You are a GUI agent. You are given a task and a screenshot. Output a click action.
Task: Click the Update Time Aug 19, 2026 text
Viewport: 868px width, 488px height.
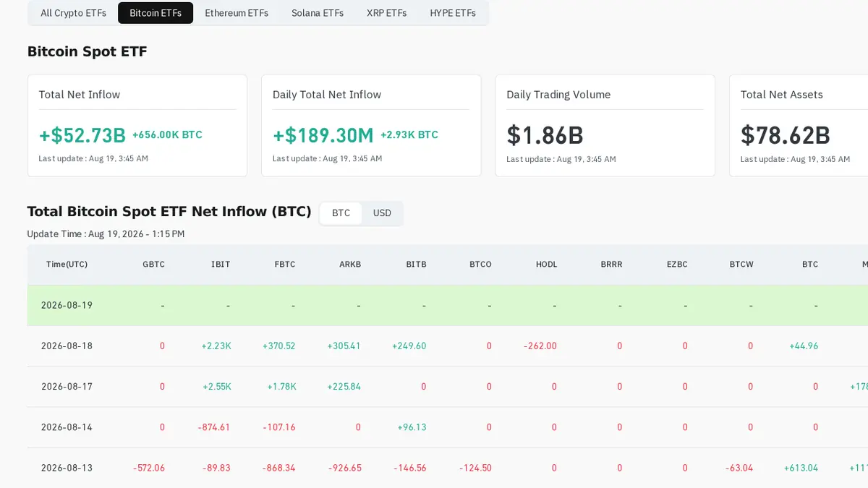pos(106,234)
